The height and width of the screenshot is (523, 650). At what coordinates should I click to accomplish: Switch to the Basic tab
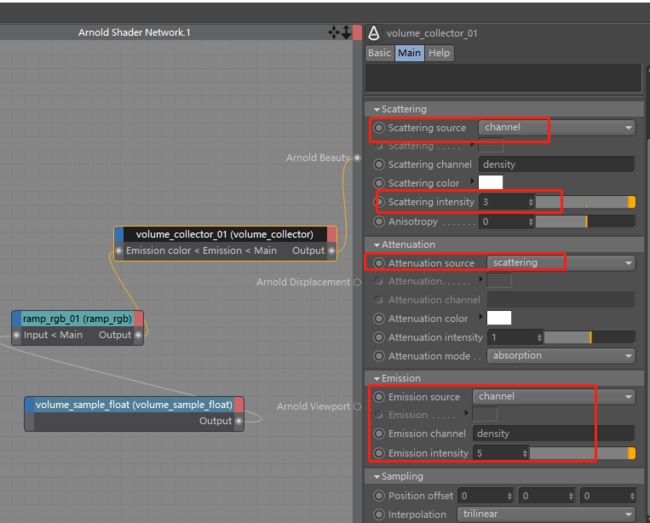tap(379, 53)
